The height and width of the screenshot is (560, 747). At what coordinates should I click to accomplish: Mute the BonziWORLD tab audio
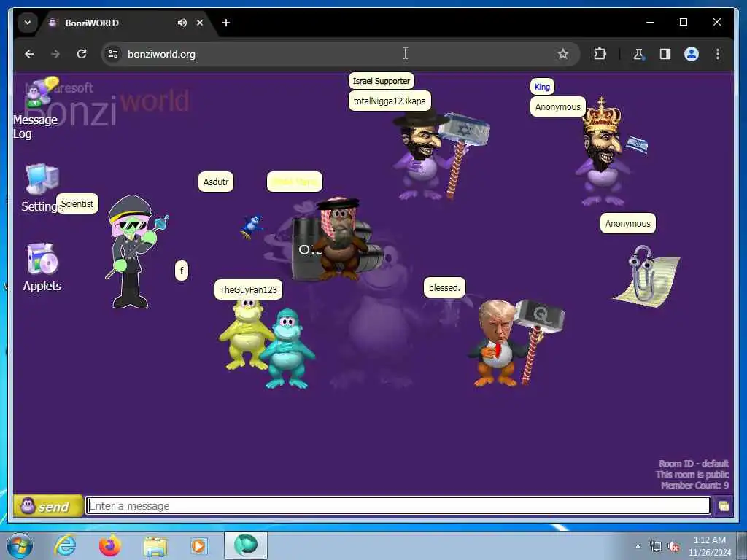pos(182,23)
